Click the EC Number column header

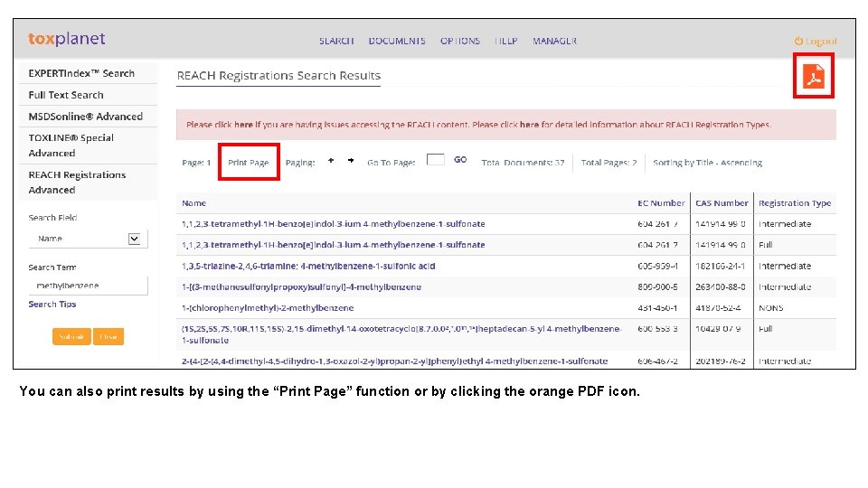(661, 203)
